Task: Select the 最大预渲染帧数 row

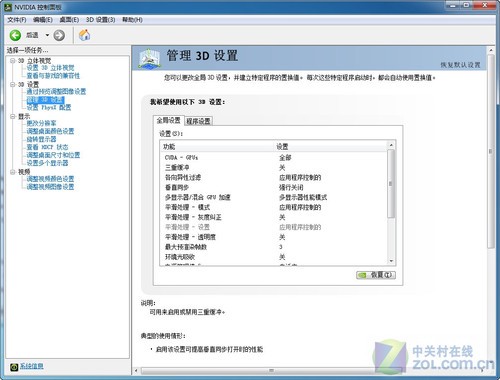Action: pos(274,247)
